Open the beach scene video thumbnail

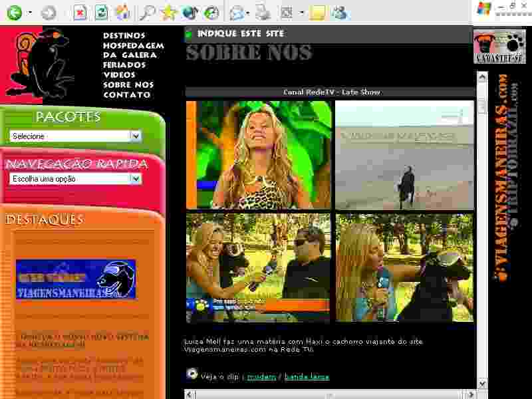click(404, 155)
